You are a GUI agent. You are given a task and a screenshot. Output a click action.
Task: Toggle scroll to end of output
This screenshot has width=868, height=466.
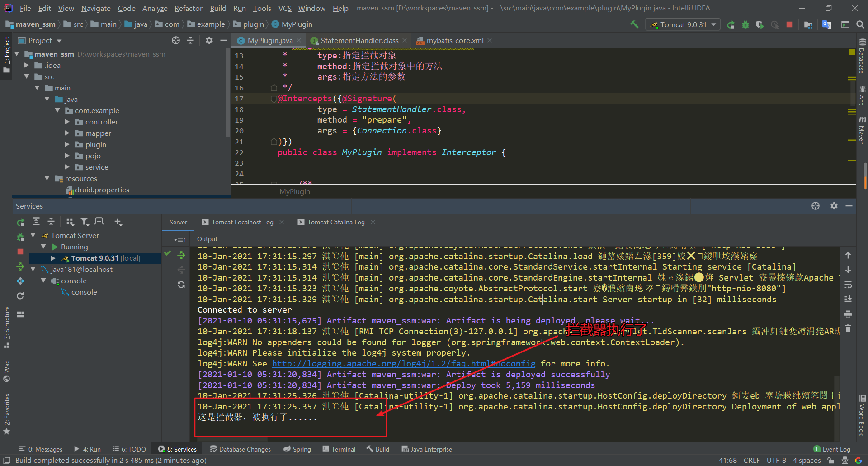tap(848, 299)
